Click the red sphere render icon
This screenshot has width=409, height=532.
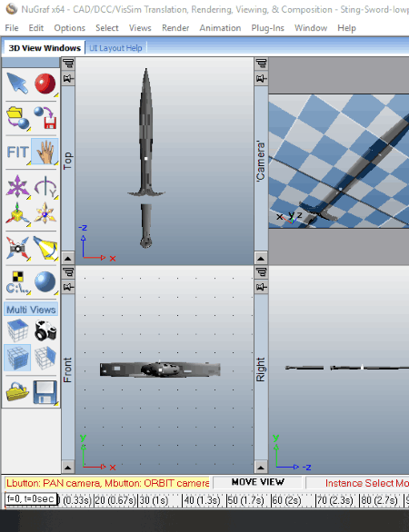point(45,84)
